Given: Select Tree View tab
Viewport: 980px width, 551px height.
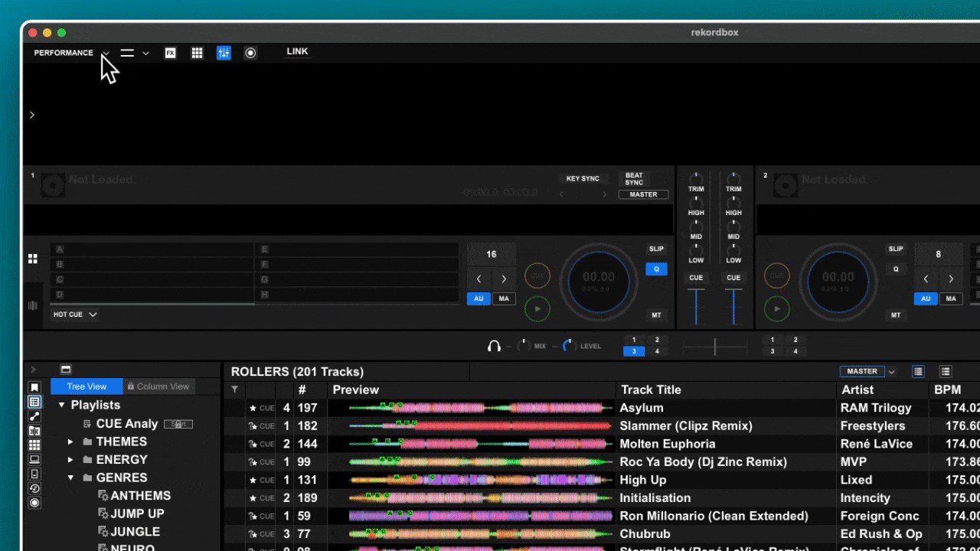Looking at the screenshot, I should coord(87,386).
